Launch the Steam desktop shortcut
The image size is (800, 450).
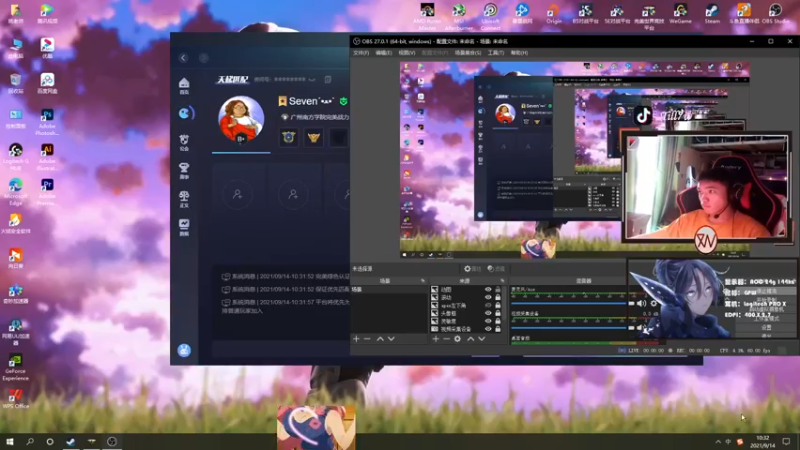point(712,14)
